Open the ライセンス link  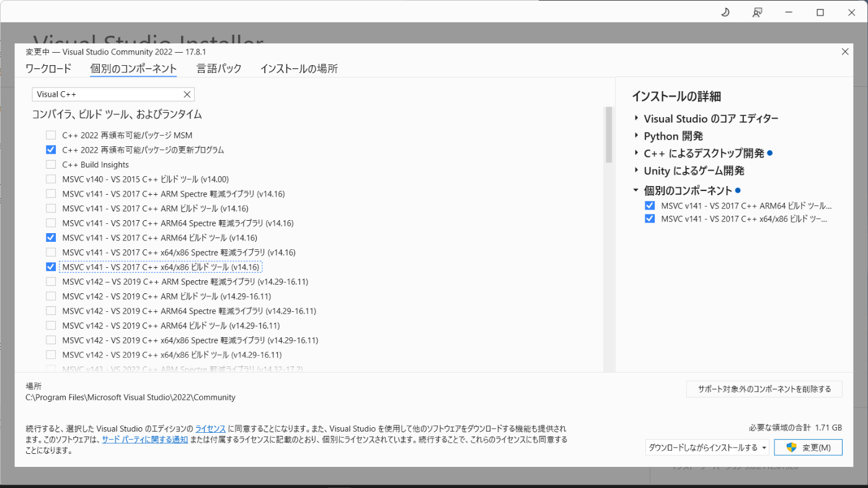(x=211, y=428)
